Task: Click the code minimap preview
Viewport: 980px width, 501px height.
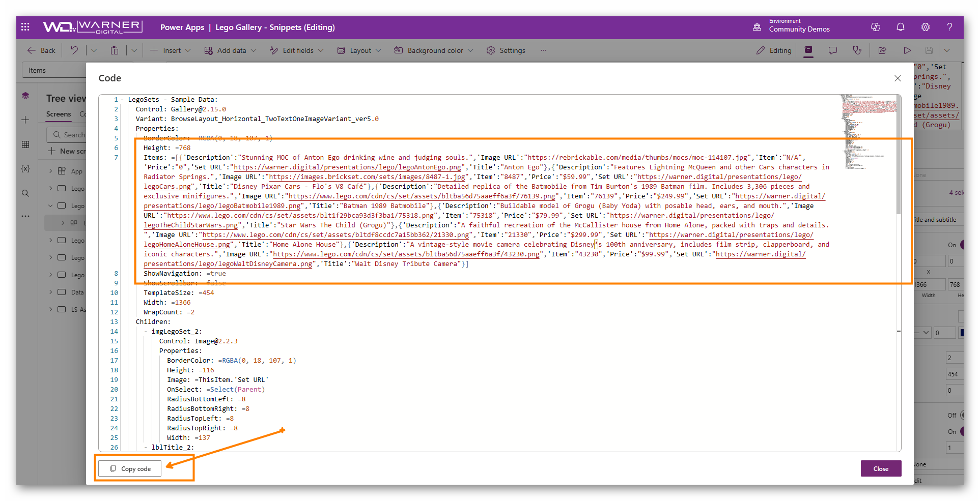Action: [x=869, y=132]
